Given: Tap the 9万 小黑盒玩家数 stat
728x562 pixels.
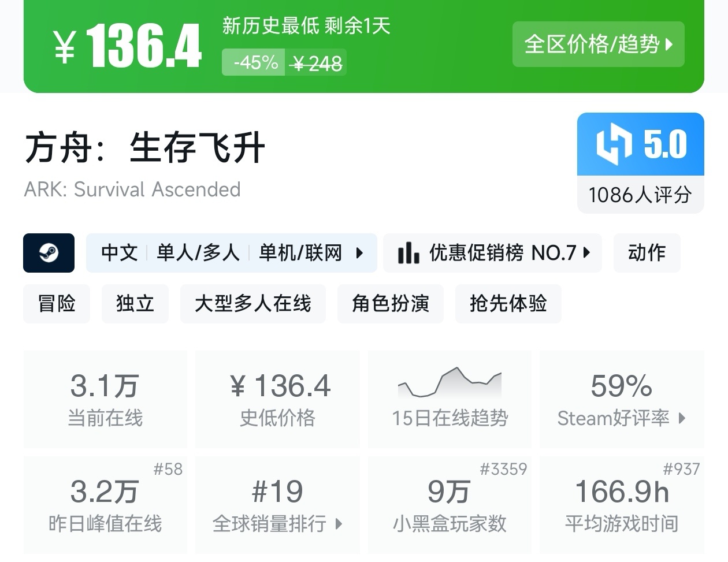Looking at the screenshot, I should click(450, 505).
